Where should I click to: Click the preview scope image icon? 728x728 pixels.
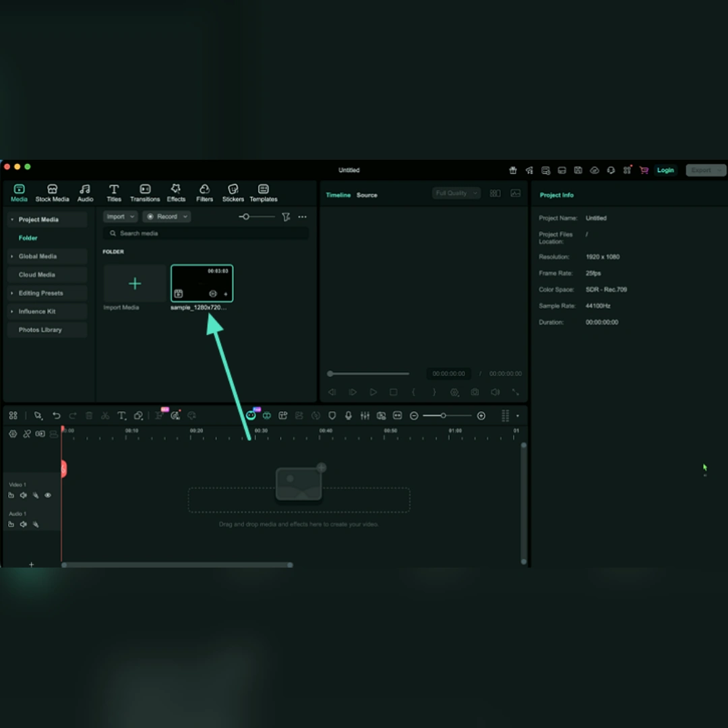tap(516, 193)
